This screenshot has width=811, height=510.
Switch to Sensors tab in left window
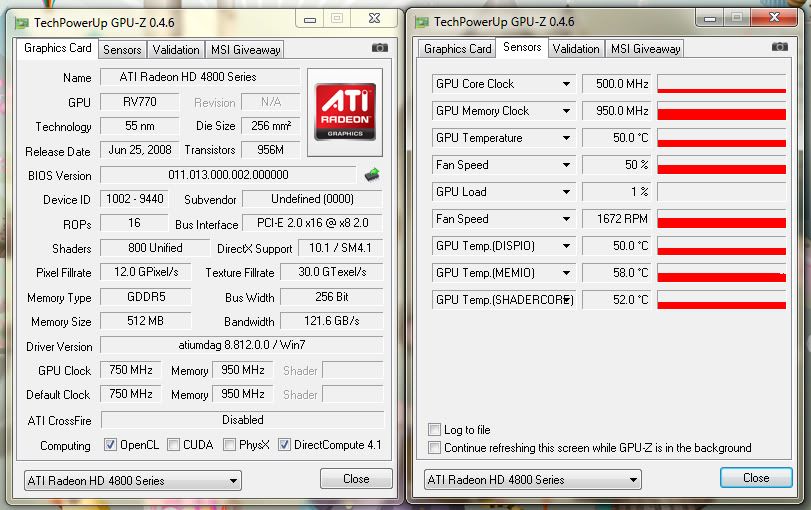(x=122, y=50)
